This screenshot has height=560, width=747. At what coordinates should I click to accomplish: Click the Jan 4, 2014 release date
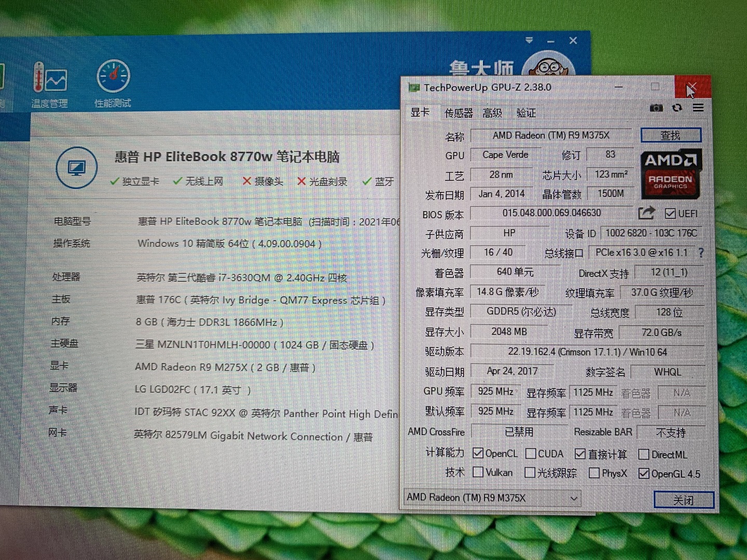coord(501,194)
